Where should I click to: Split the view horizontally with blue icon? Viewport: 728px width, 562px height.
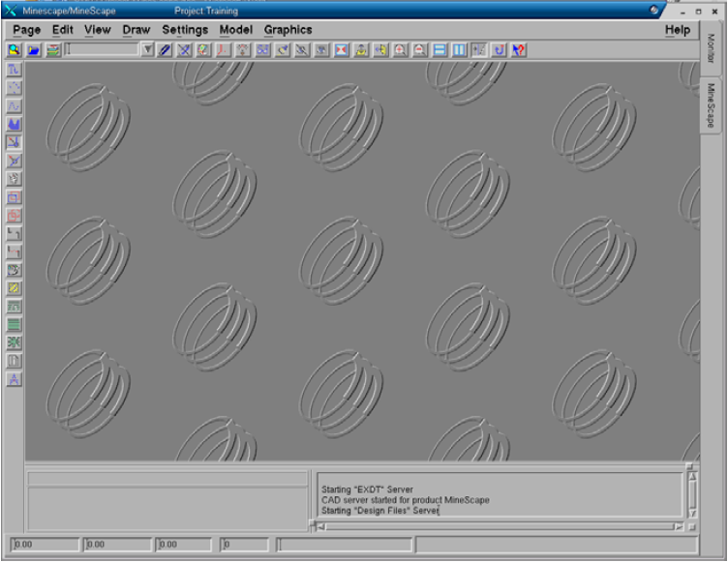440,49
